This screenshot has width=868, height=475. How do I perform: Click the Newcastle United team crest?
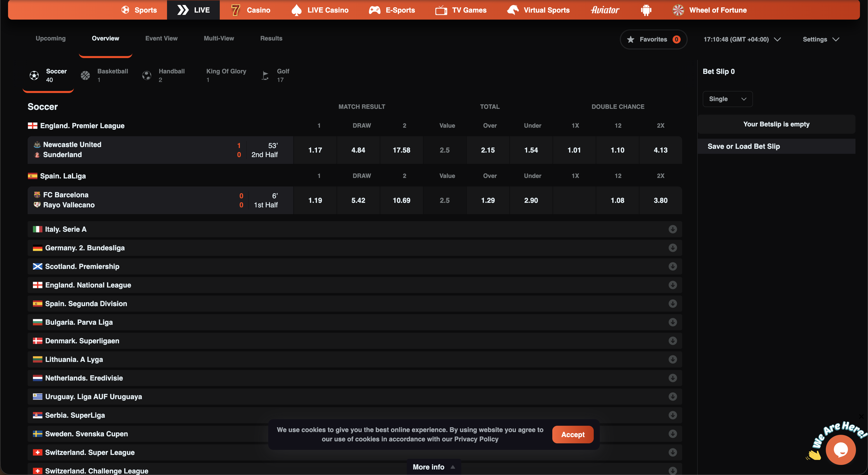pyautogui.click(x=37, y=145)
